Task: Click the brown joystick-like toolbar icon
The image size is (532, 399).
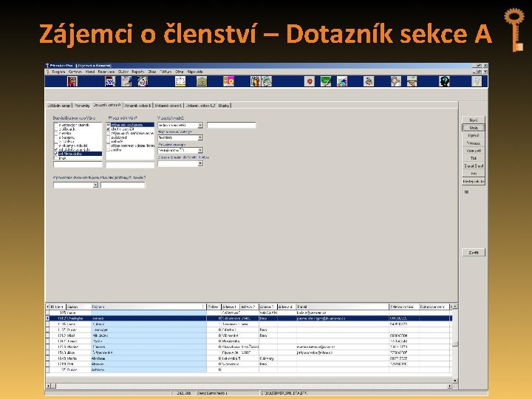Action: point(369,81)
